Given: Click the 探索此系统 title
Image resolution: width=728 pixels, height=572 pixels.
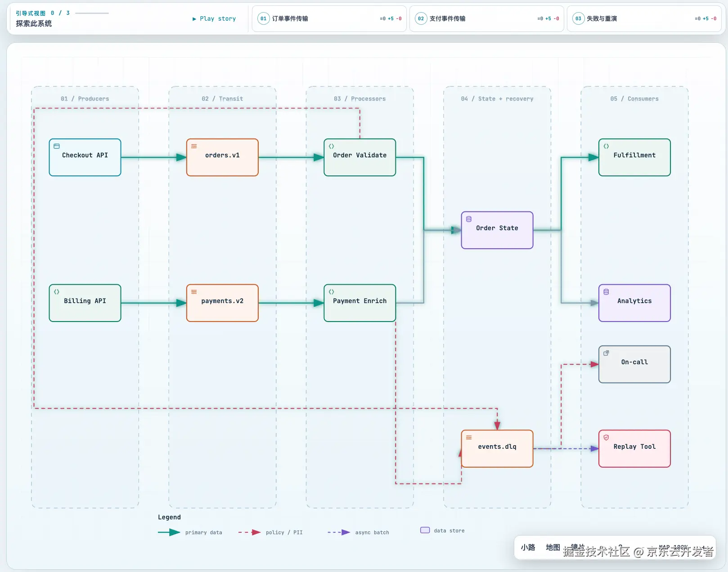Looking at the screenshot, I should pyautogui.click(x=34, y=23).
